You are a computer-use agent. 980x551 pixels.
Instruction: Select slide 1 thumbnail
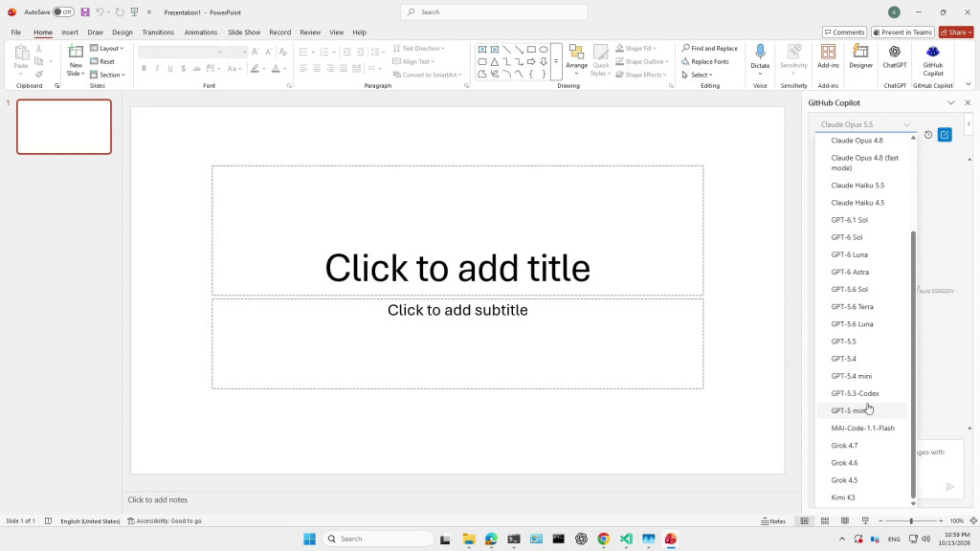pos(64,127)
